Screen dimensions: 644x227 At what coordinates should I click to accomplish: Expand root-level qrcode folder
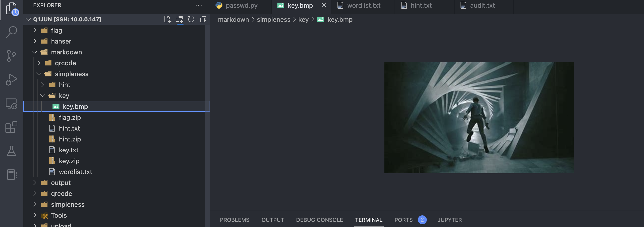coord(35,194)
